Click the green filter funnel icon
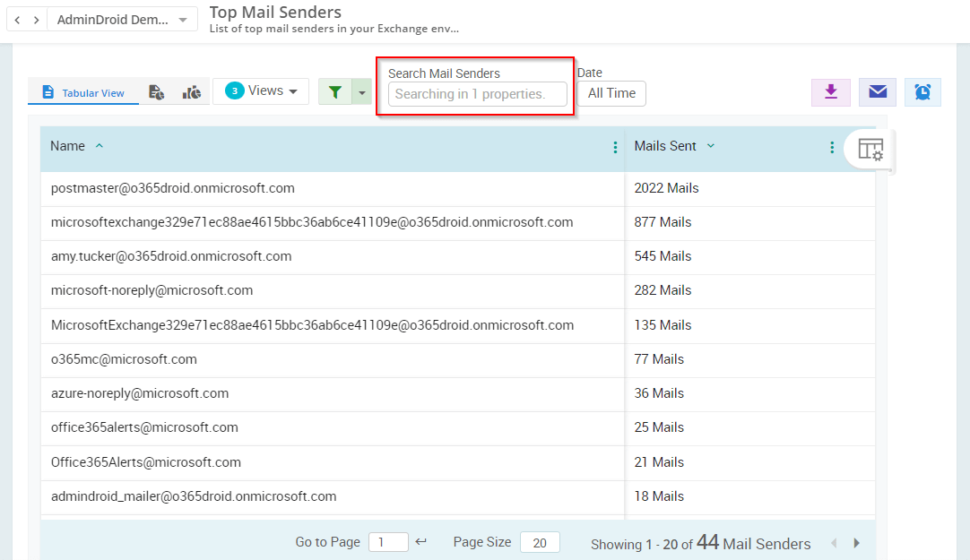This screenshot has width=970, height=560. point(335,90)
